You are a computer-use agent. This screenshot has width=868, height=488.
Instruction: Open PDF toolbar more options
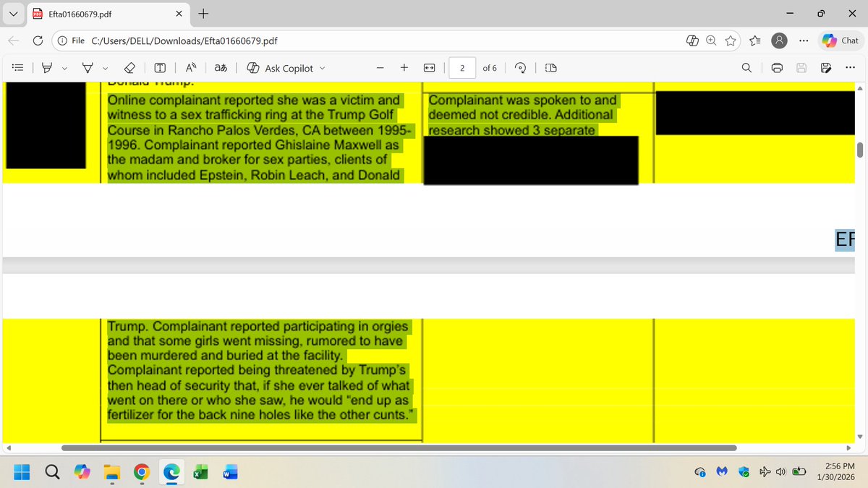click(850, 68)
